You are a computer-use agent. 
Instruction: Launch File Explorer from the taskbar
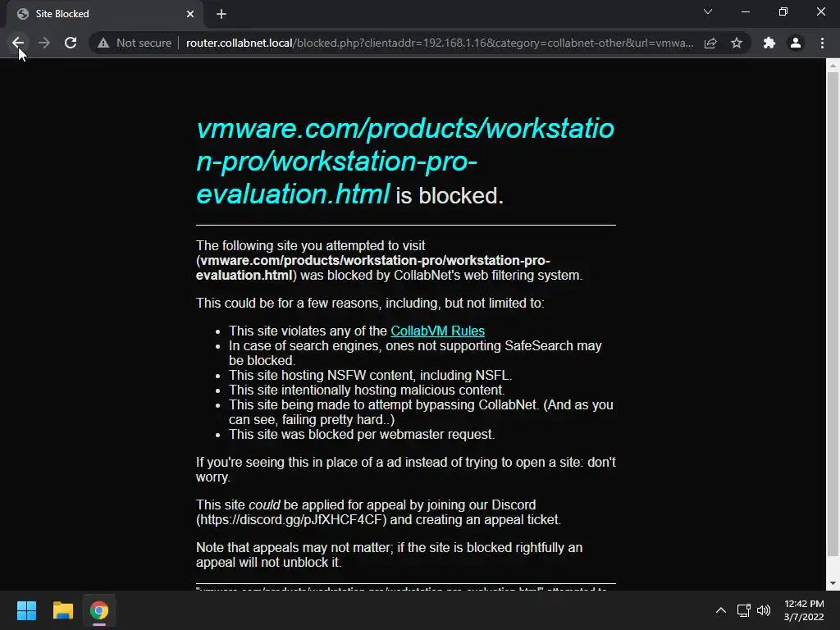coord(62,610)
